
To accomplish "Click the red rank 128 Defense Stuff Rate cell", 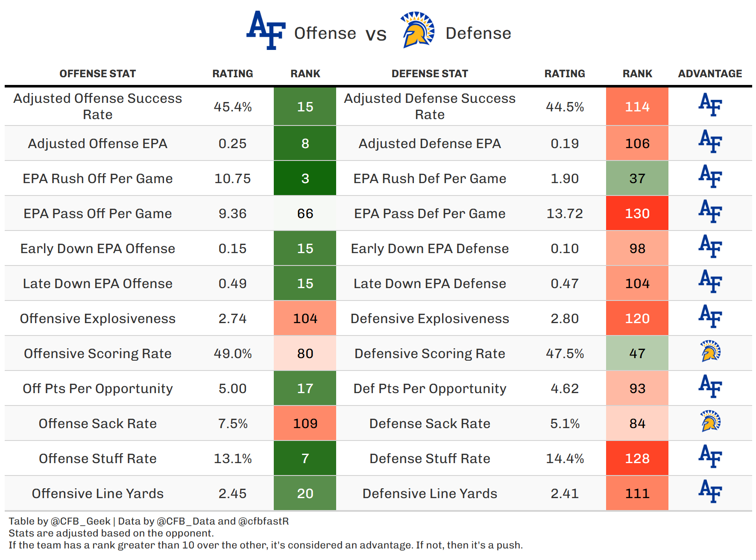I will (x=637, y=458).
